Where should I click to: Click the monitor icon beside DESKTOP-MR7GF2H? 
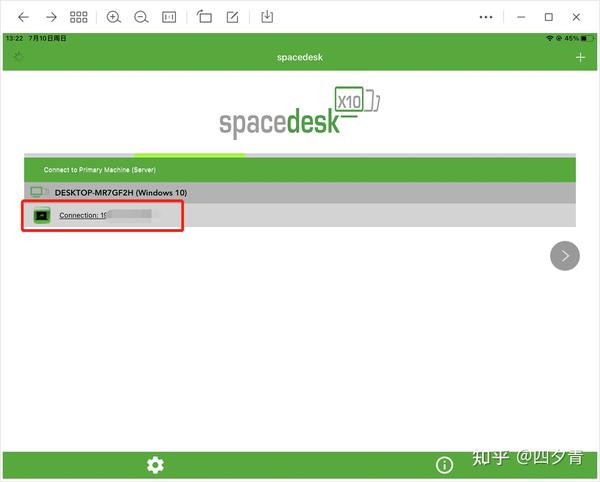pyautogui.click(x=39, y=192)
